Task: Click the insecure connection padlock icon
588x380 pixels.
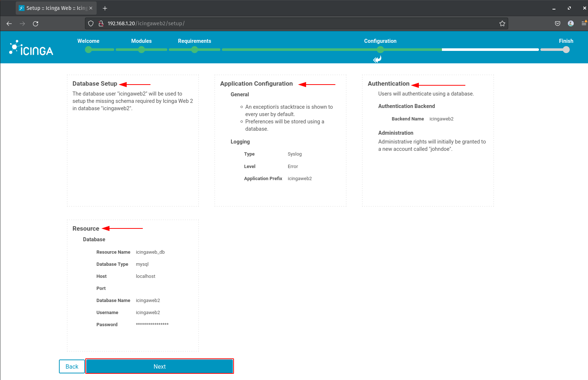Action: (x=101, y=23)
